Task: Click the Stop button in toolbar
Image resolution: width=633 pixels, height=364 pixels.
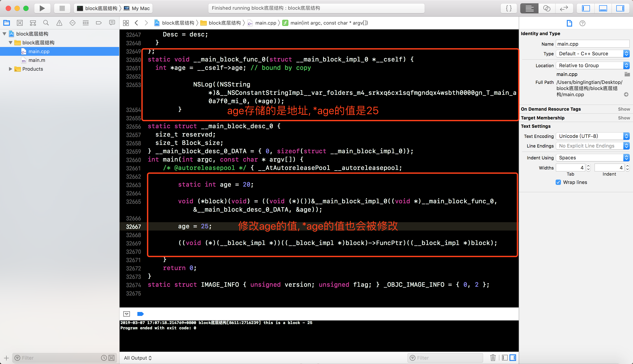Action: (62, 8)
